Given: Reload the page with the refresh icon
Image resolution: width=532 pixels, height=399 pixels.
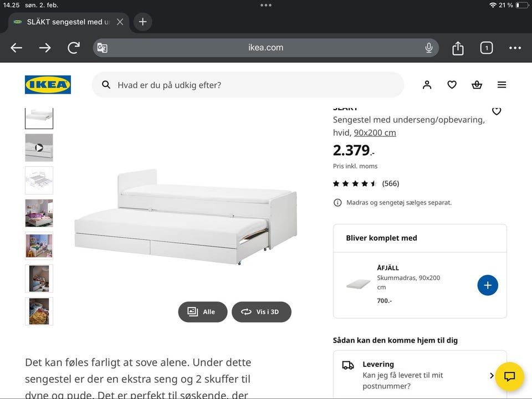Looking at the screenshot, I should pos(73,48).
